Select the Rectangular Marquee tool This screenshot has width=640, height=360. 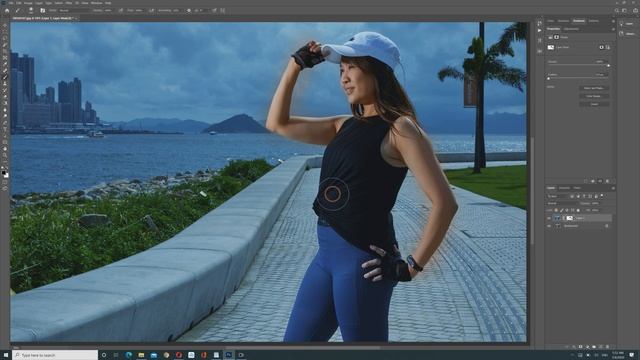[5, 31]
